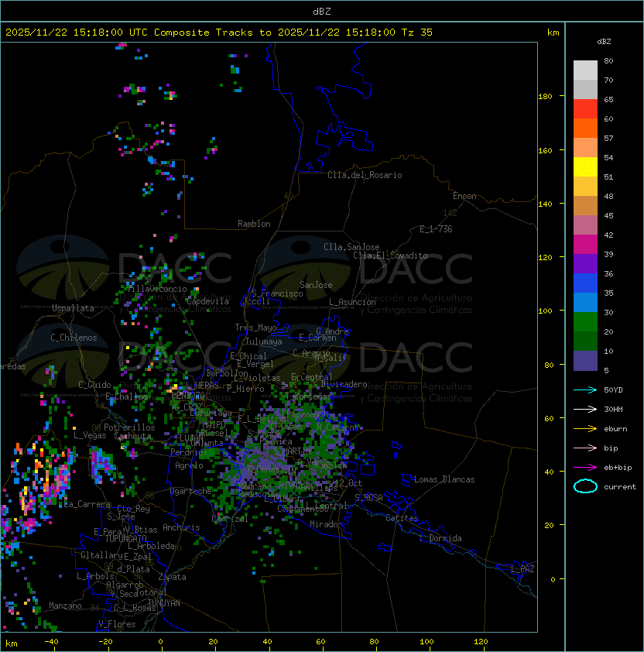
Task: Click the 'current' legend label
Action: pos(620,487)
